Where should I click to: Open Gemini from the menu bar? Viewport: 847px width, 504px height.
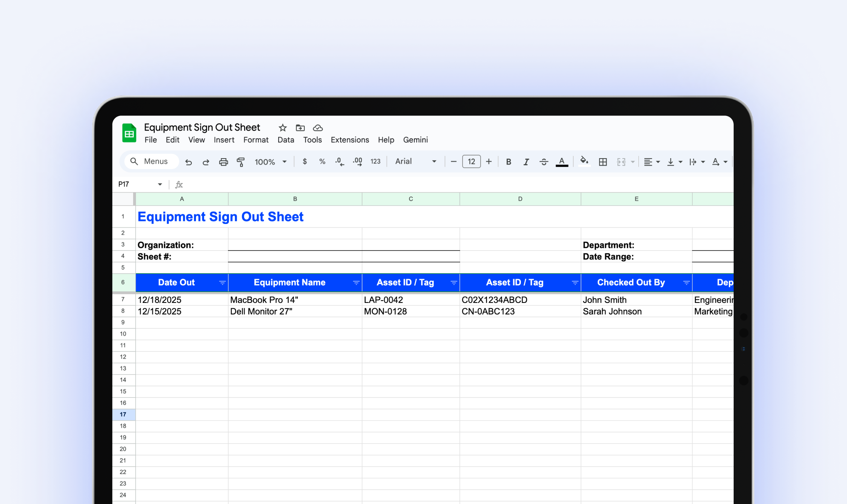pos(415,140)
